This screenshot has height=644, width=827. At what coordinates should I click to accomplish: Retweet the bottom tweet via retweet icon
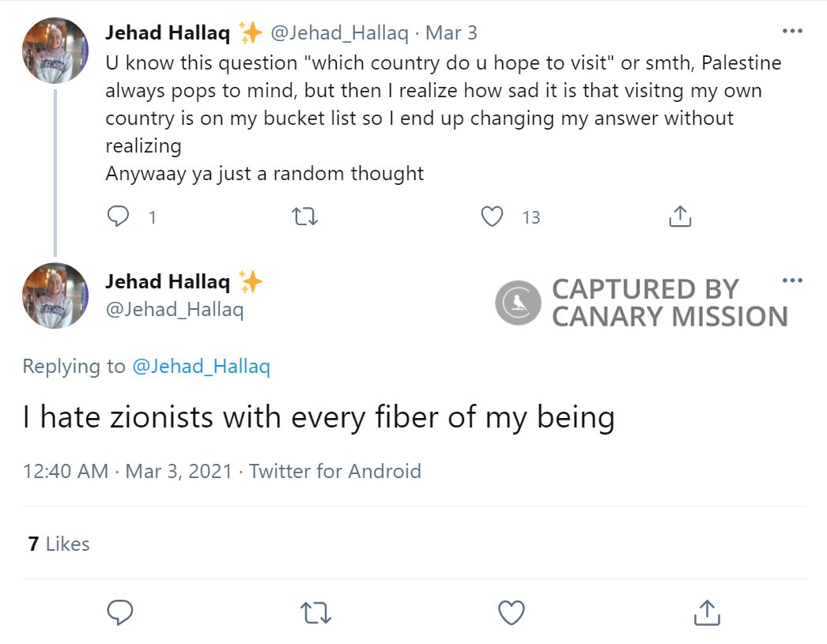[x=315, y=612]
